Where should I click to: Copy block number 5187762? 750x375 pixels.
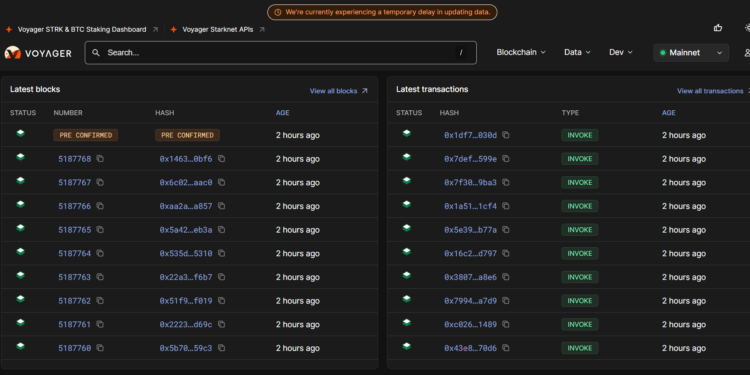tap(100, 301)
